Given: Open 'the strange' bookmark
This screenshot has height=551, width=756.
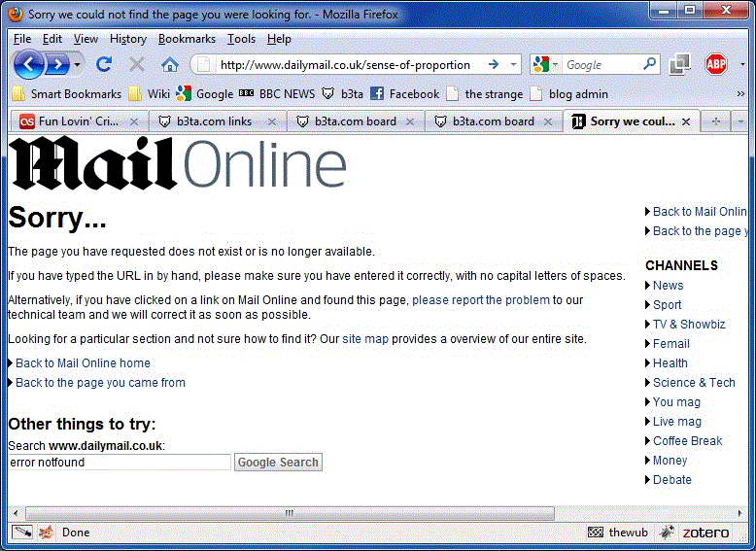Looking at the screenshot, I should tap(485, 94).
